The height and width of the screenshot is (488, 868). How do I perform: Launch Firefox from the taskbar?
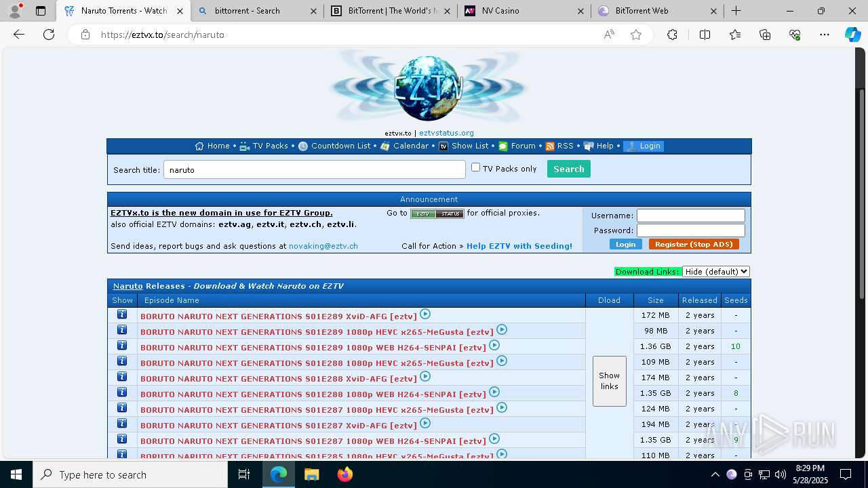tap(345, 474)
